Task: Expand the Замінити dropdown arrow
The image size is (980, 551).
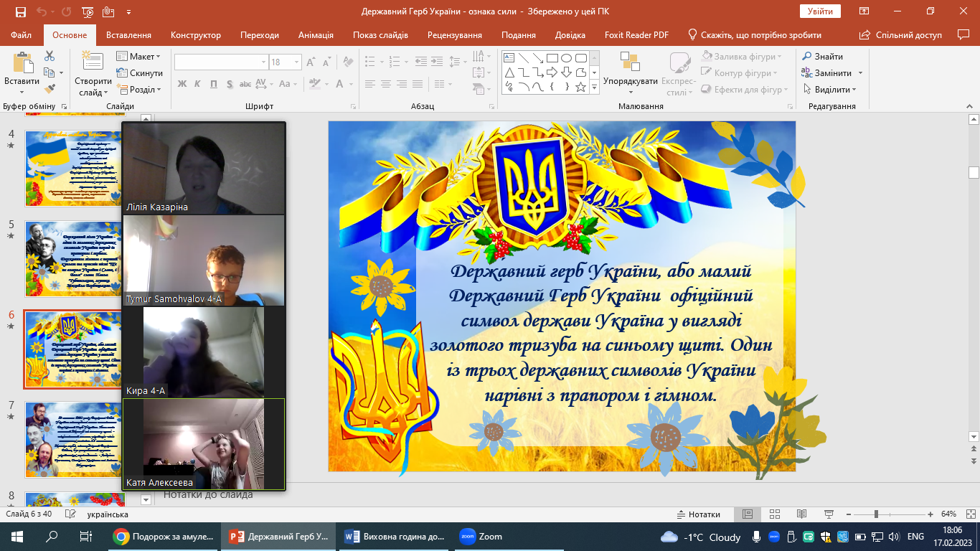Action: (x=860, y=73)
